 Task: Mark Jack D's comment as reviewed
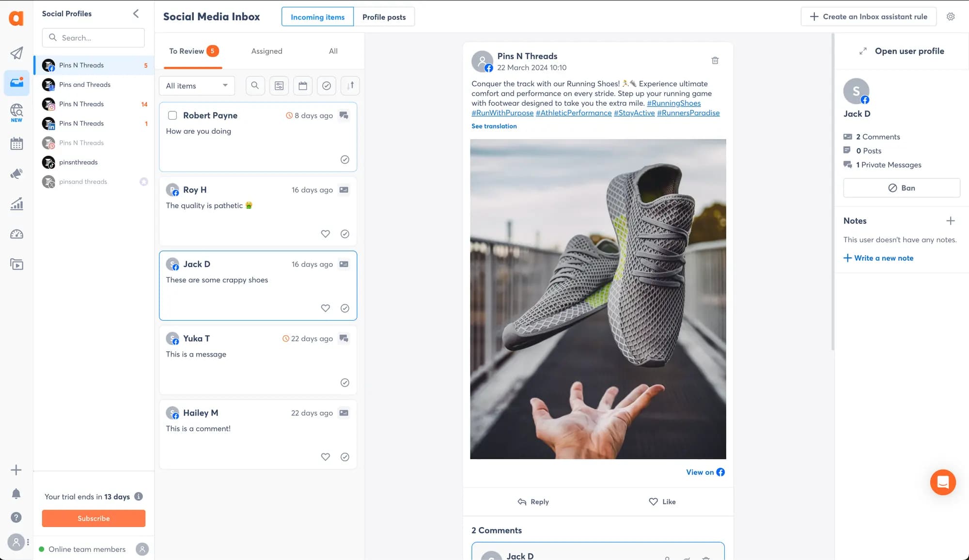pos(345,308)
